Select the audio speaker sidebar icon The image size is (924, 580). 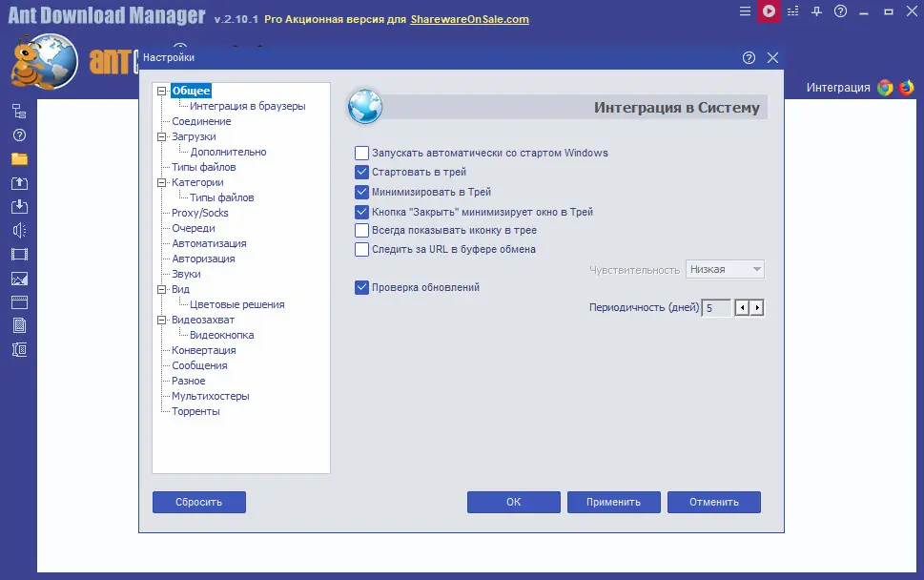click(x=19, y=231)
